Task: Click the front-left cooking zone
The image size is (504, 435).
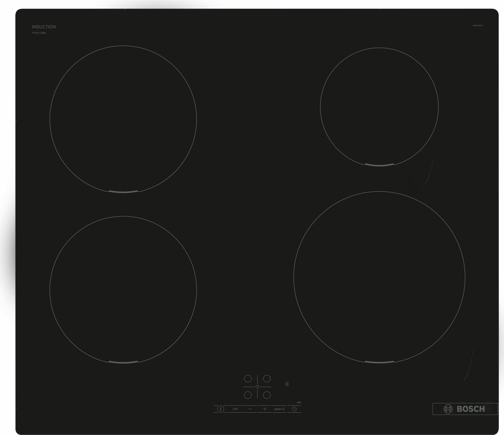Action: (123, 290)
